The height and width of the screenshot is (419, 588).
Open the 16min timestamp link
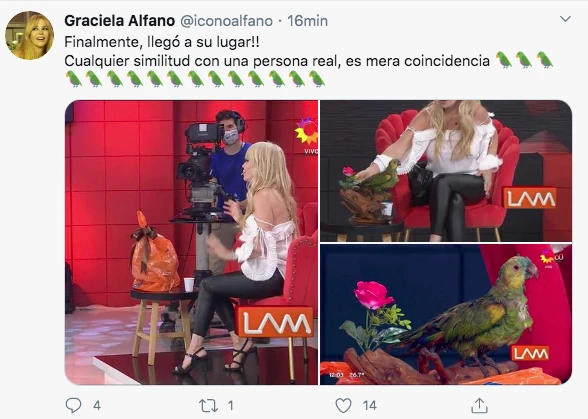(308, 21)
